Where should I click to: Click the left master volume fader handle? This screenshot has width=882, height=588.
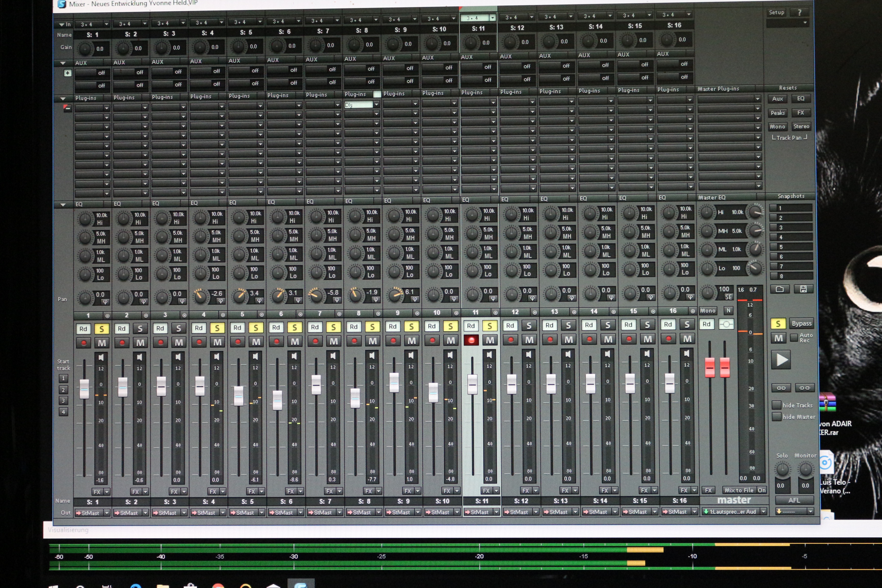[710, 367]
